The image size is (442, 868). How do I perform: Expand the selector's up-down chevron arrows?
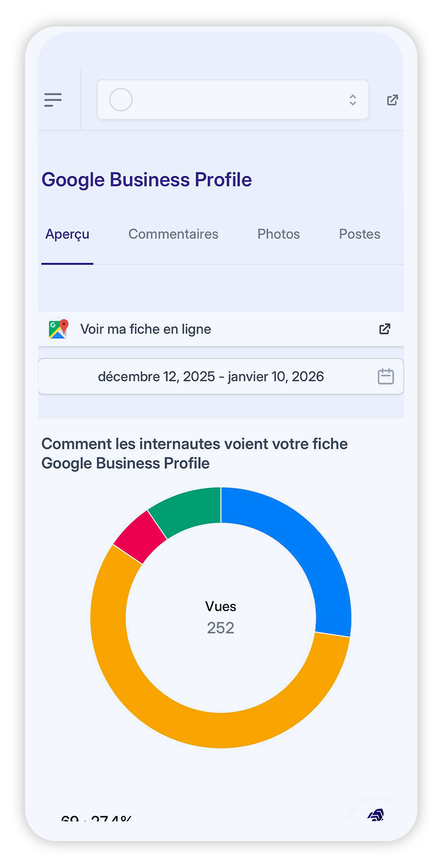click(x=353, y=100)
